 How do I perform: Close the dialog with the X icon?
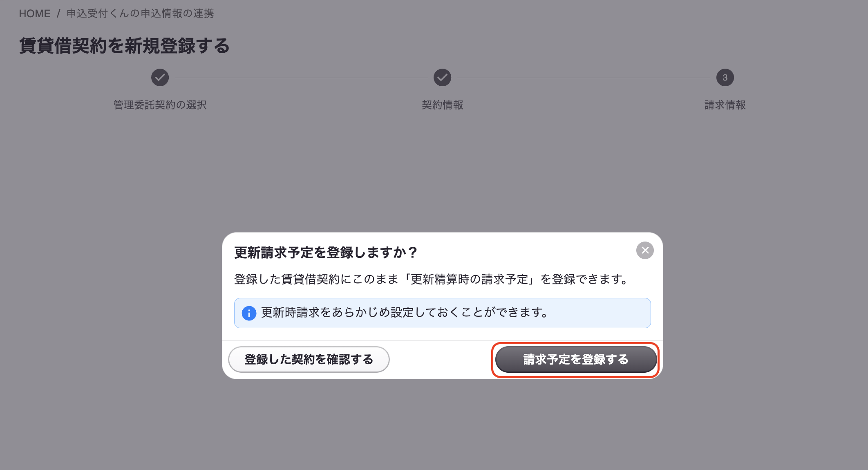pos(645,250)
